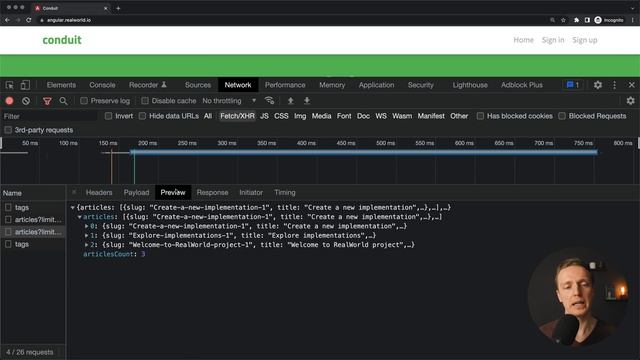Expand article 1 Explore-implementations-1
Image resolution: width=640 pixels, height=360 pixels.
(87, 236)
